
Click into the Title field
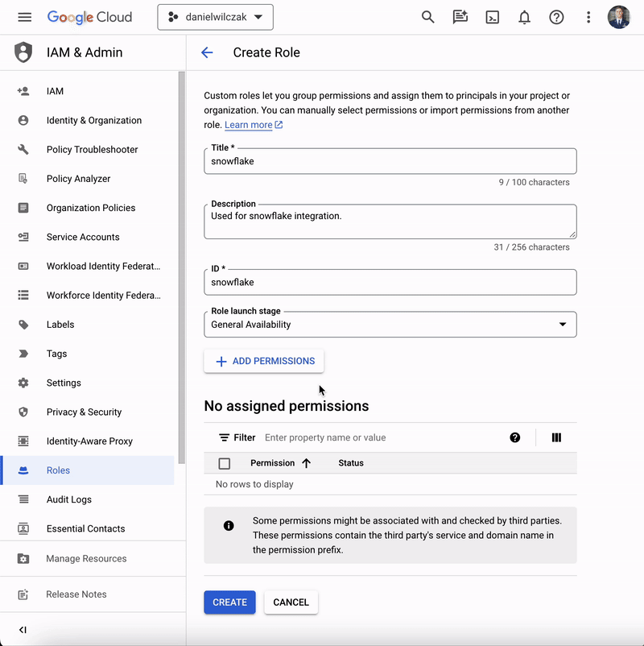390,161
